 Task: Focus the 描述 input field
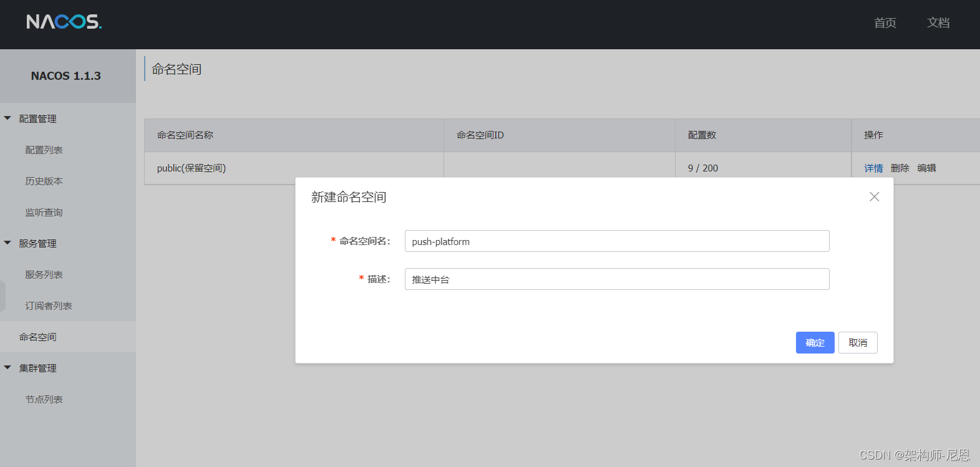tap(617, 279)
